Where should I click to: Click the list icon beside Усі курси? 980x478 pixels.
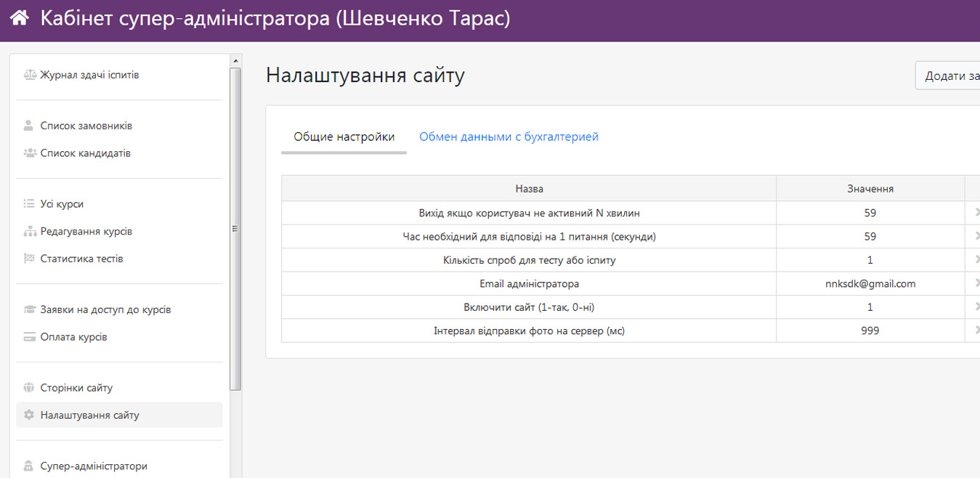click(29, 204)
